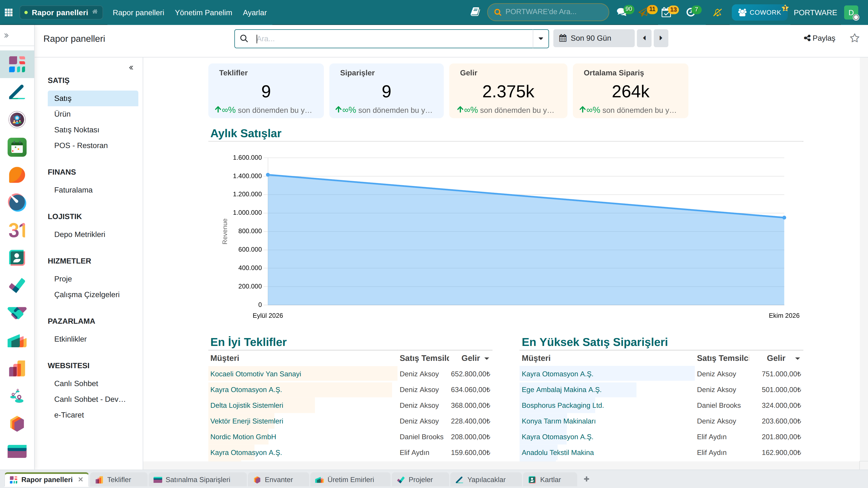Open the pencil sign app icon in sidebar

17,92
